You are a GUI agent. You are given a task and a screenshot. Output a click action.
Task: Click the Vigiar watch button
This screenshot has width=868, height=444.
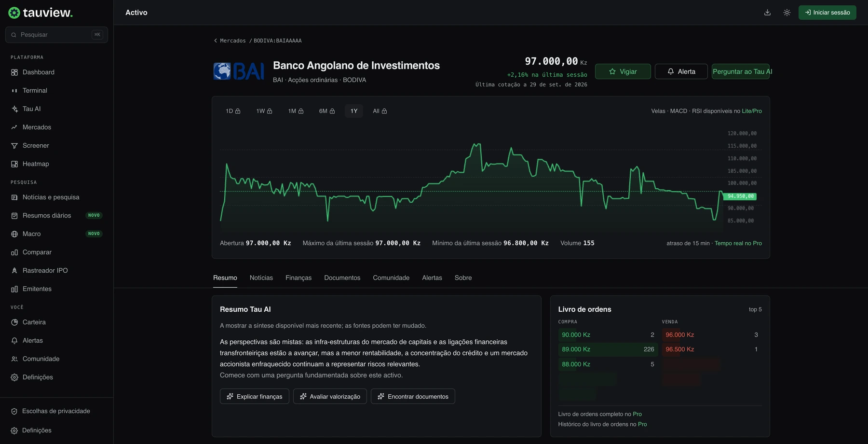point(623,71)
